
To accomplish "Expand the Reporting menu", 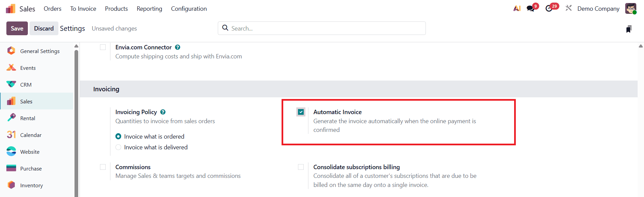I will (149, 9).
